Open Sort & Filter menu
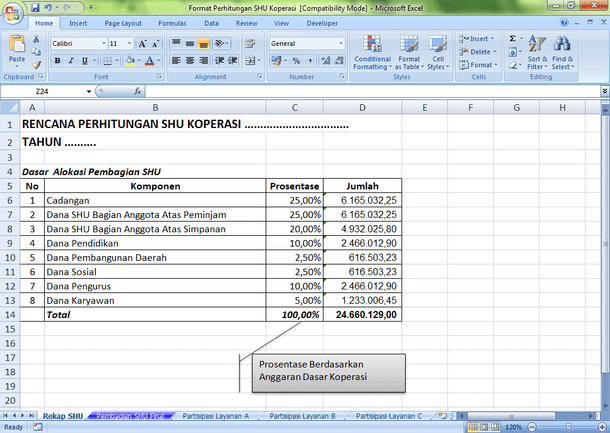The image size is (610, 433). pos(537,53)
